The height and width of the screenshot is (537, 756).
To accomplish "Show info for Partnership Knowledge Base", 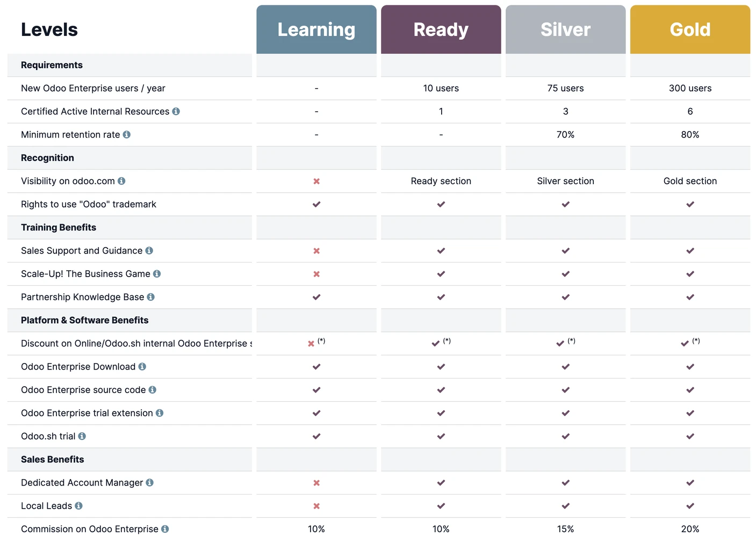I will click(x=151, y=297).
